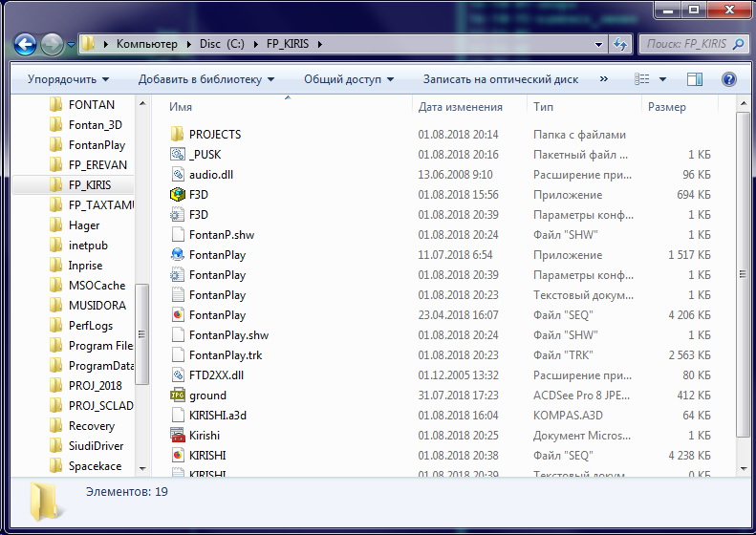Open the Общий доступ menu
The width and height of the screenshot is (756, 535).
point(348,79)
